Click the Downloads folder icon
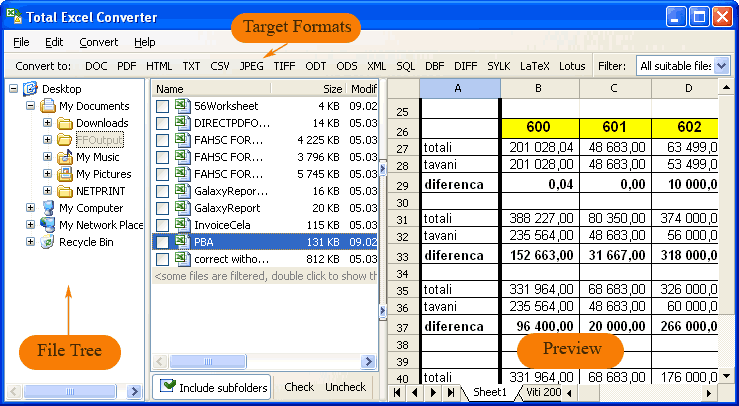Viewport: 739px width, 406px height. (x=65, y=123)
